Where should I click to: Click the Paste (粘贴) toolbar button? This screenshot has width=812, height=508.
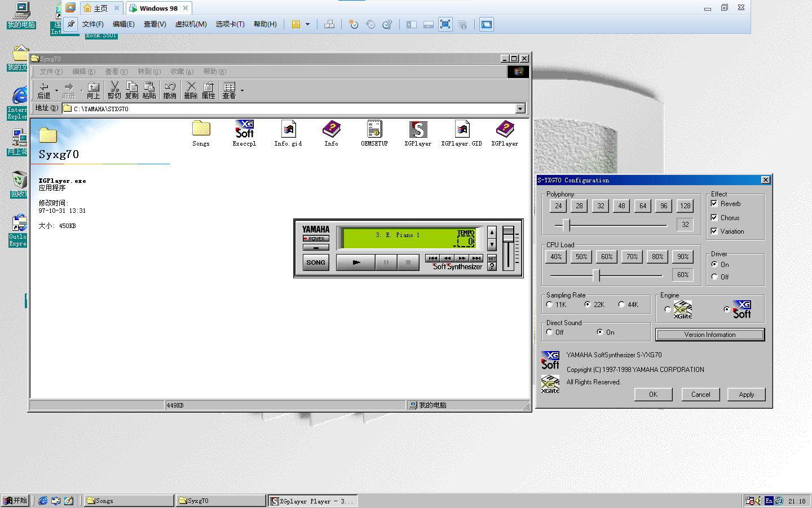click(x=149, y=90)
